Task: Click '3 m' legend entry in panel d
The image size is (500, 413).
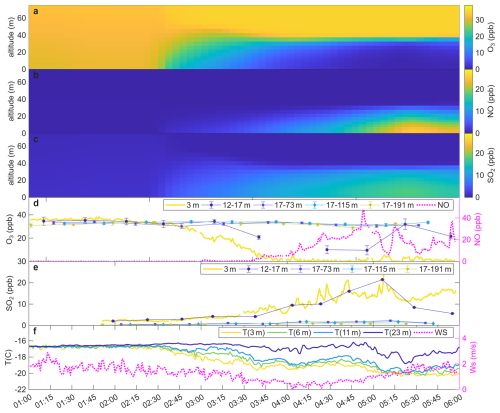Action: pos(183,205)
